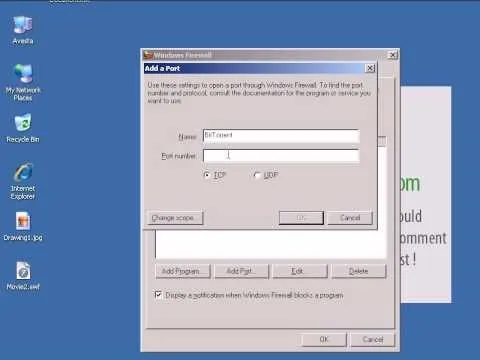Toggle the display notification checkbox
This screenshot has width=480, height=360.
tap(158, 295)
